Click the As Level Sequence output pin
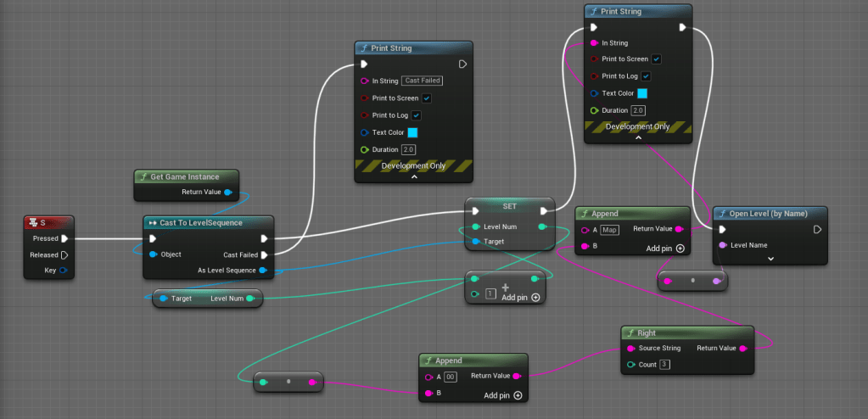Image resolution: width=868 pixels, height=419 pixels. tap(263, 271)
